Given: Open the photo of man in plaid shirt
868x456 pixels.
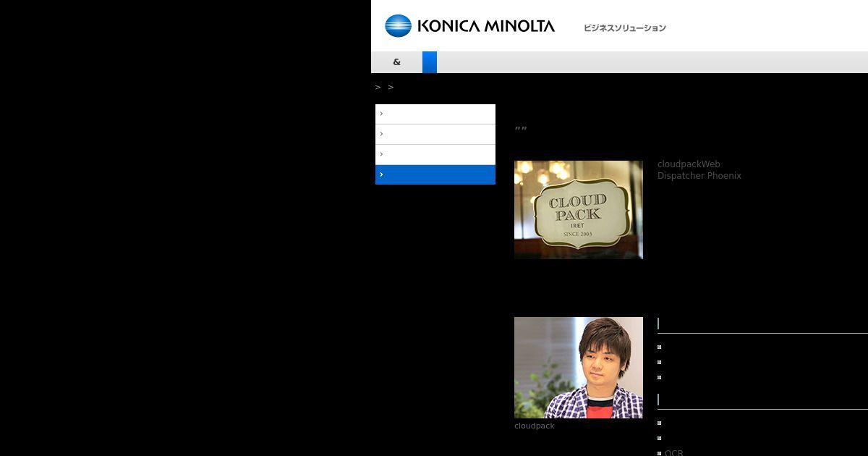Looking at the screenshot, I should [x=579, y=368].
